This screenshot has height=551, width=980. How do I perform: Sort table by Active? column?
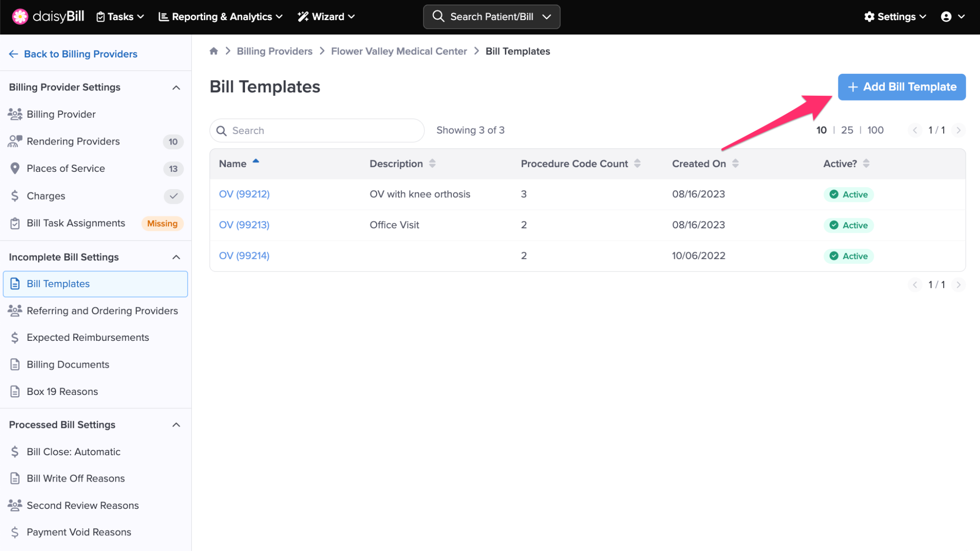click(866, 164)
